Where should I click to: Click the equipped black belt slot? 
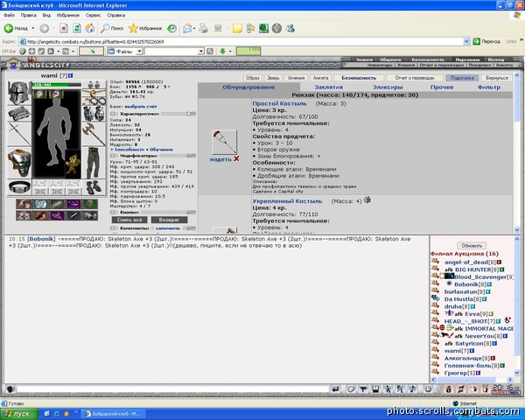pos(19,187)
